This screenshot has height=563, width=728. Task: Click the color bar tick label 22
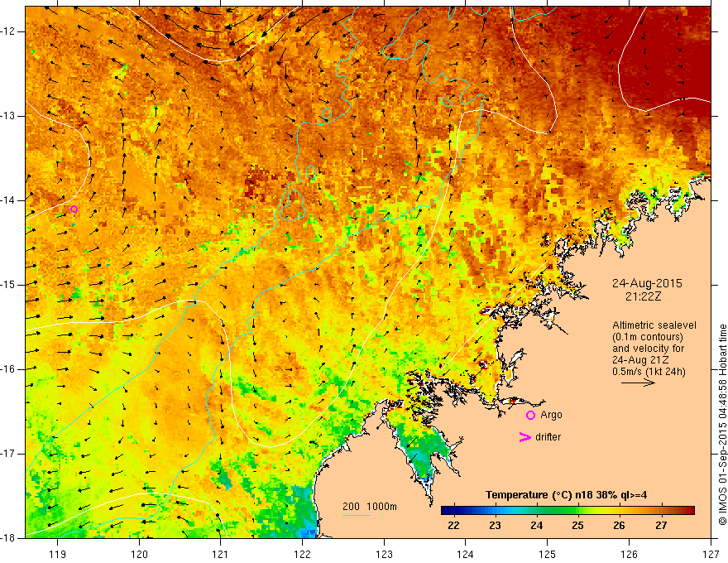click(x=453, y=526)
